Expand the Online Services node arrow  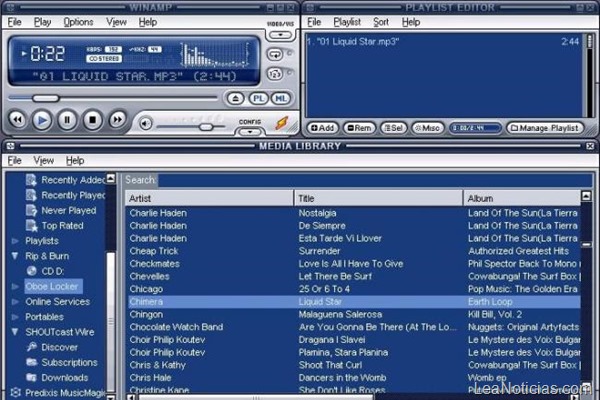click(15, 302)
